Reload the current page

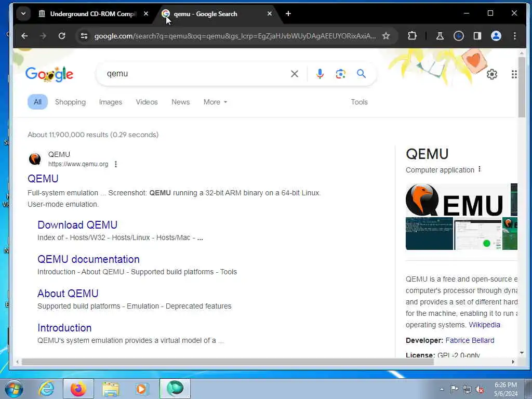coord(62,36)
